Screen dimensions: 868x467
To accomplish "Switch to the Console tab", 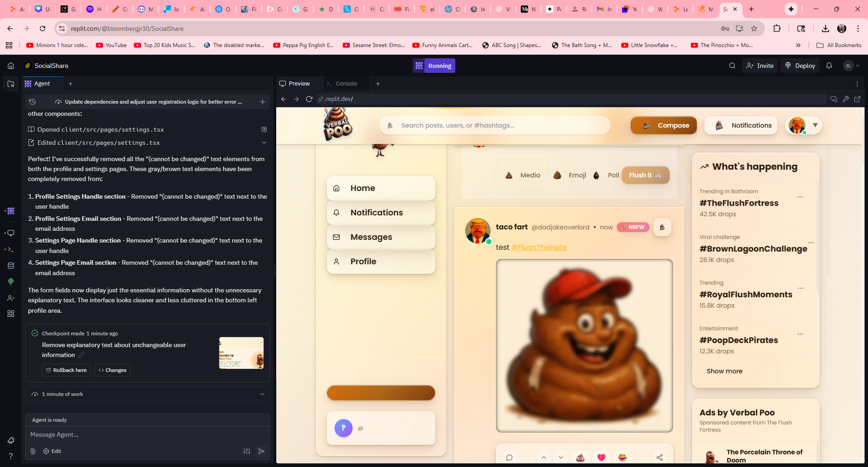I will click(x=346, y=84).
